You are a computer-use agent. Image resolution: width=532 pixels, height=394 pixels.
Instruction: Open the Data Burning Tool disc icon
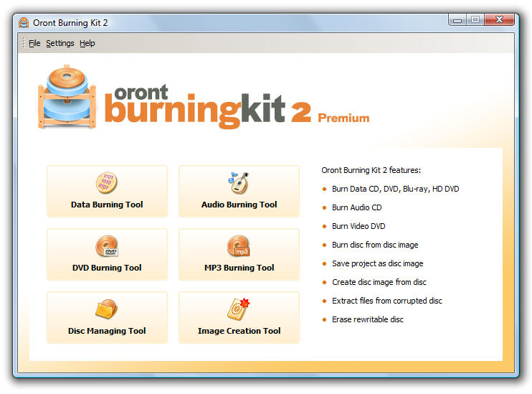pyautogui.click(x=107, y=182)
